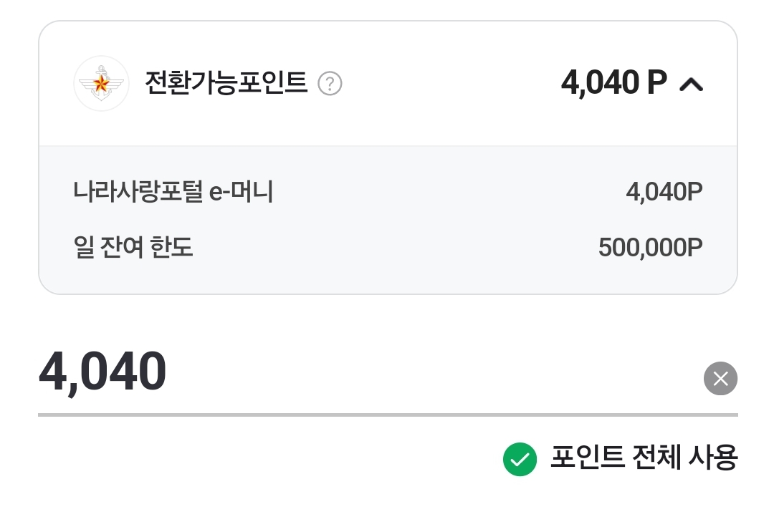The image size is (774, 532).
Task: Click the bold 4,040 P header total
Action: tap(613, 83)
